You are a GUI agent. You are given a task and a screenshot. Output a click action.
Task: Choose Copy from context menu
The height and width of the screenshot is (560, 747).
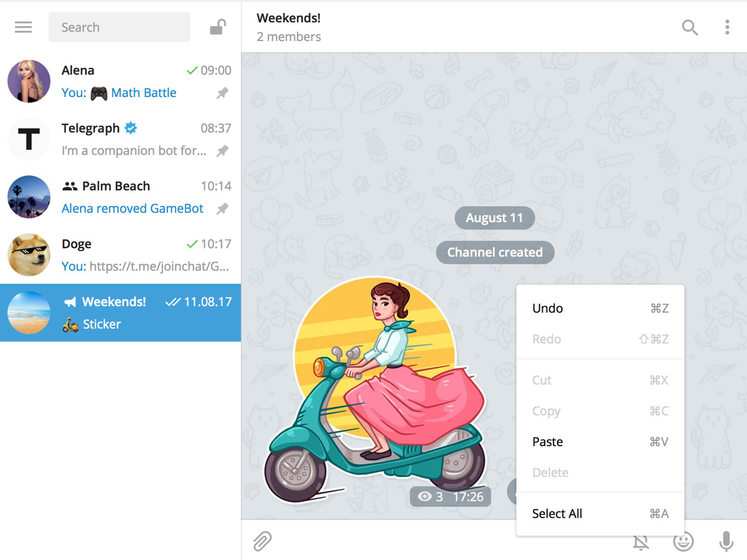pyautogui.click(x=600, y=411)
